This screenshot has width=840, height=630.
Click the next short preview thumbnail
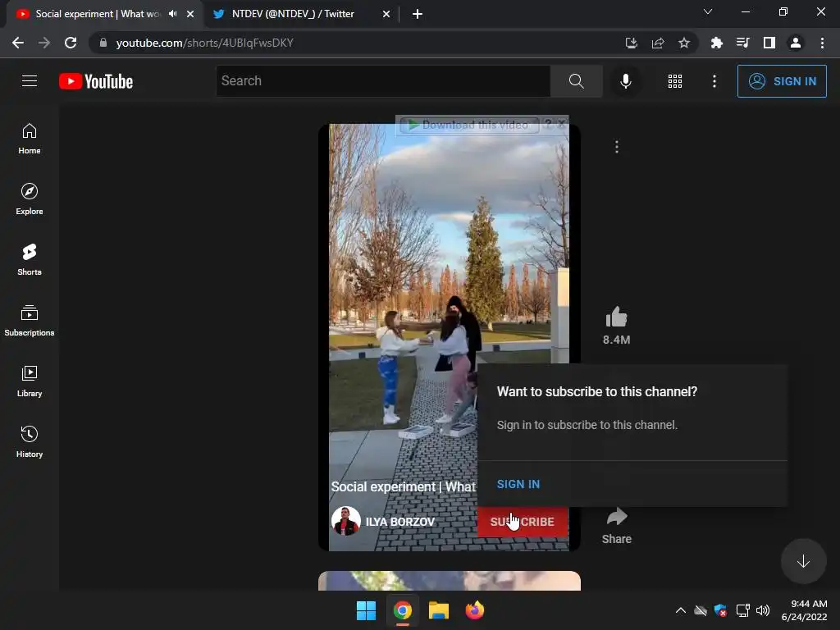tap(449, 581)
